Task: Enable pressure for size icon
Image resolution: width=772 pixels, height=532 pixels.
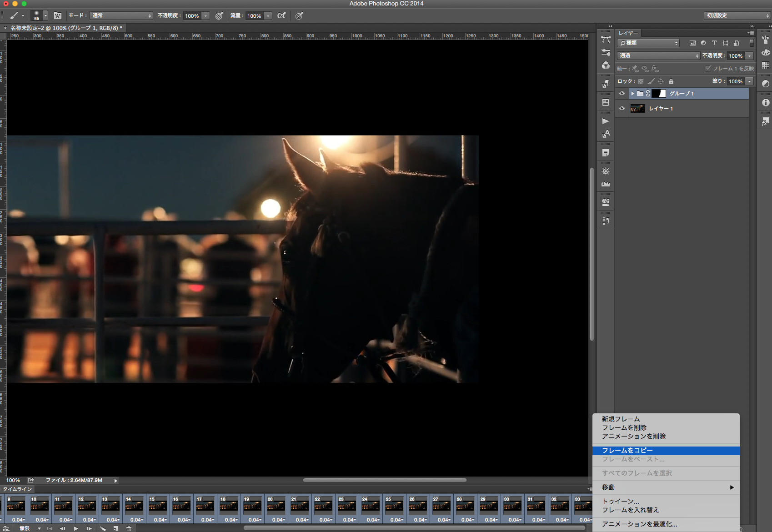Action: (x=299, y=15)
